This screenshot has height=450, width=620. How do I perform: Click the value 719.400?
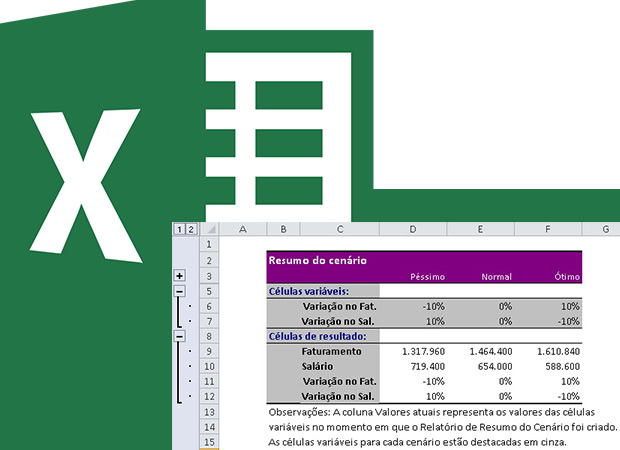[428, 367]
